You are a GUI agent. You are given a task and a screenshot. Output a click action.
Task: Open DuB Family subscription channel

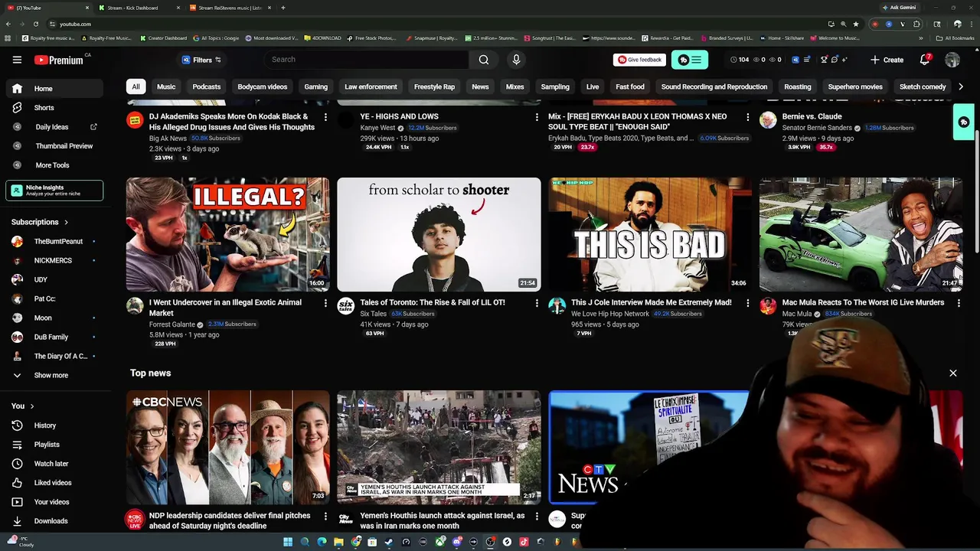[x=51, y=337]
